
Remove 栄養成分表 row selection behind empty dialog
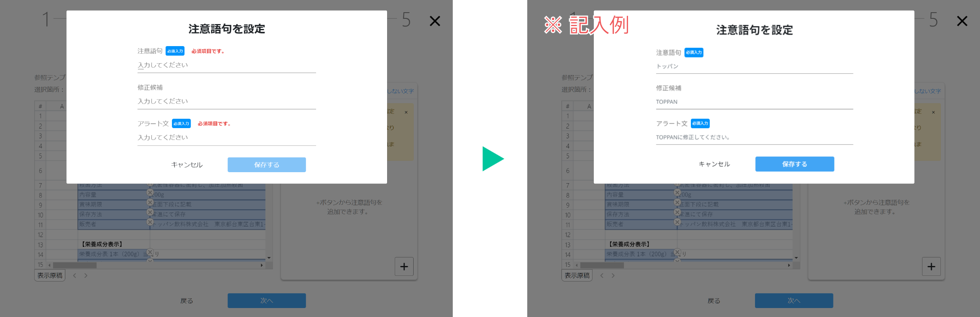(x=150, y=252)
